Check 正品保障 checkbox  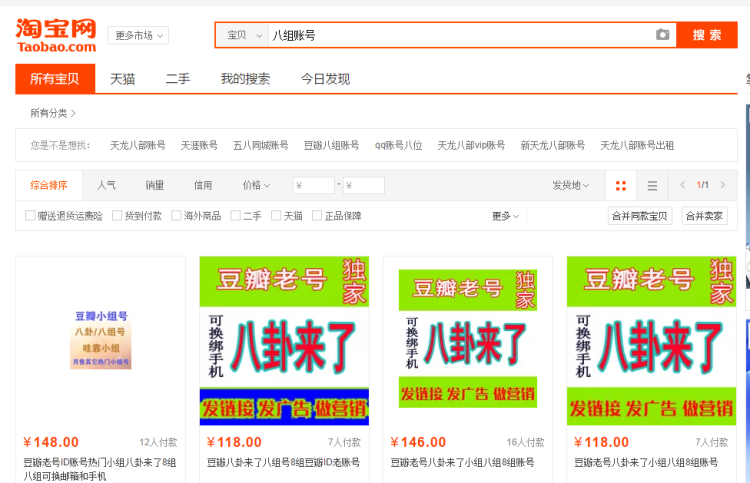[x=317, y=216]
